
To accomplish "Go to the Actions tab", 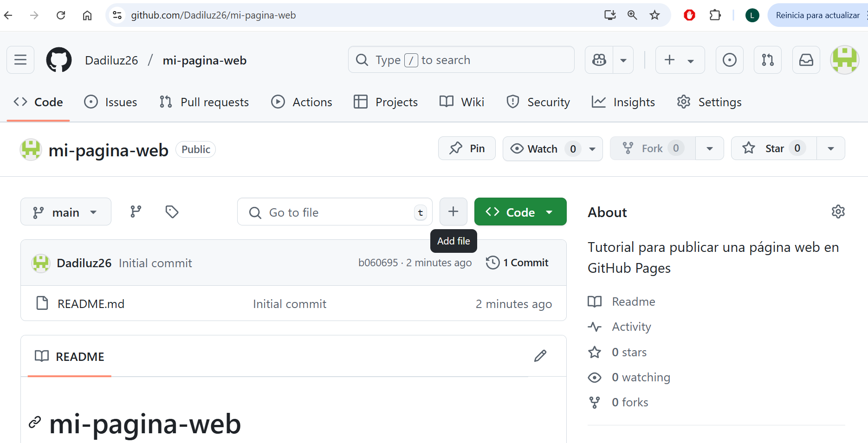I will point(302,102).
